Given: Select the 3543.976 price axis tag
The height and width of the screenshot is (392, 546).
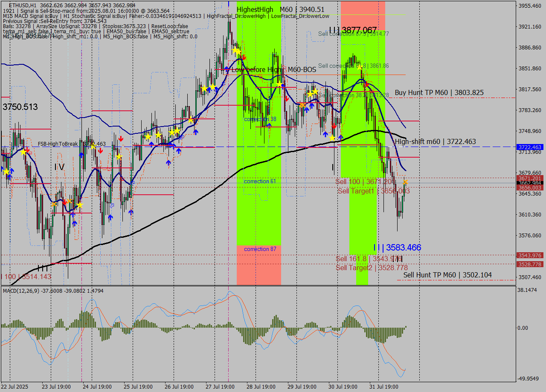Looking at the screenshot, I should (x=529, y=255).
